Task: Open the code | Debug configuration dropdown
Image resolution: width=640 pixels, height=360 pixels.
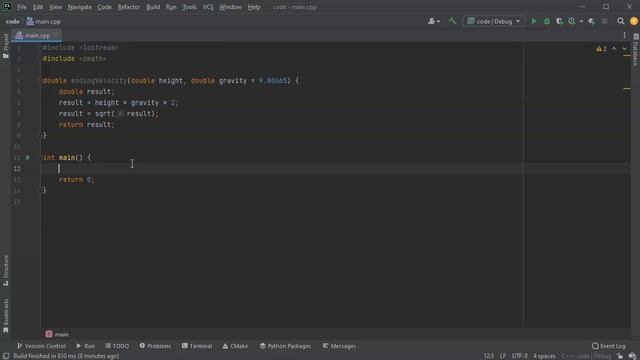Action: coord(493,21)
